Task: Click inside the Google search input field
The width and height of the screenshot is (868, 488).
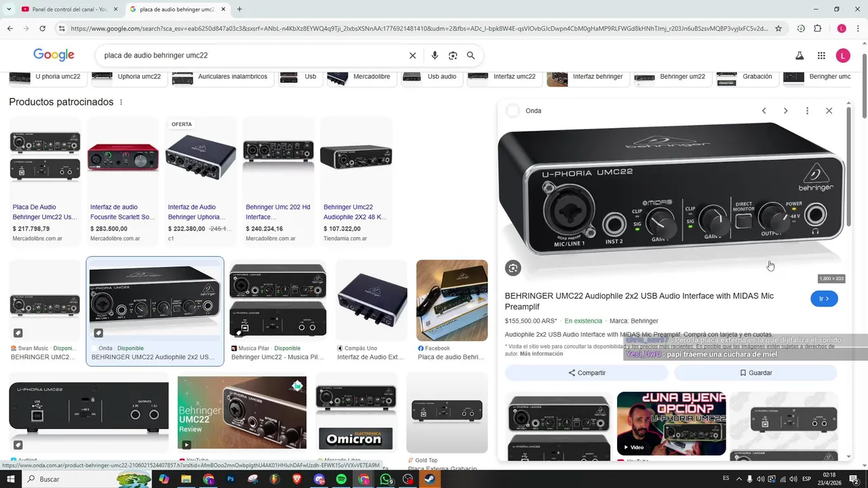Action: (x=251, y=56)
